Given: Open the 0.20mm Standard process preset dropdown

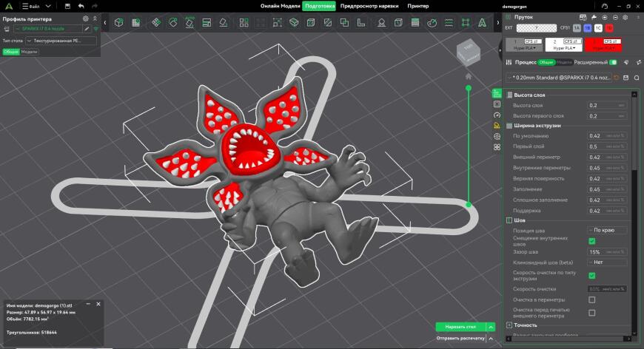Looking at the screenshot, I should 559,78.
